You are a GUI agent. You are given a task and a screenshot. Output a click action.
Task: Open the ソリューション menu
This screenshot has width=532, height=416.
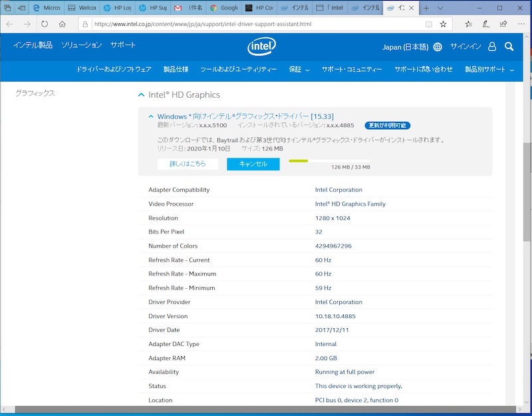pyautogui.click(x=81, y=45)
